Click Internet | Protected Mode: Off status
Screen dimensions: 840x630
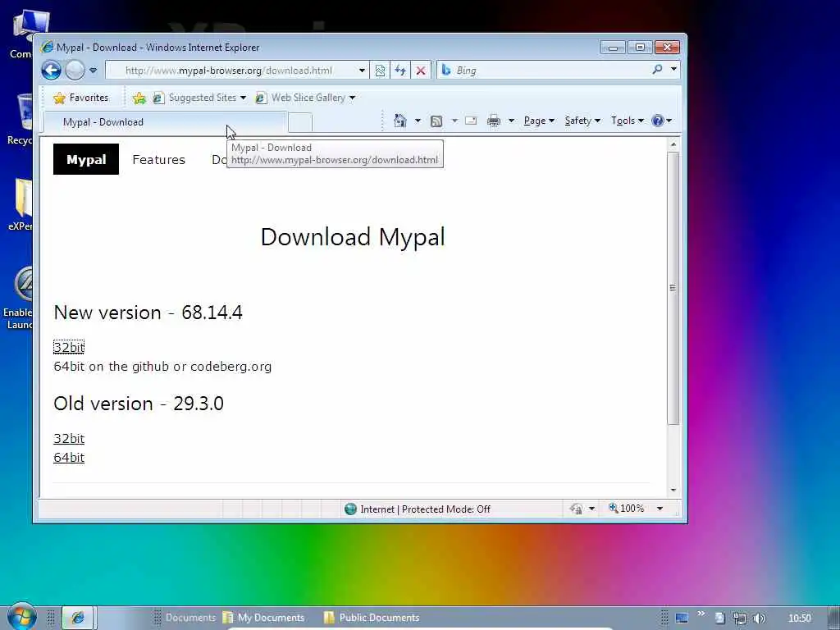(426, 509)
